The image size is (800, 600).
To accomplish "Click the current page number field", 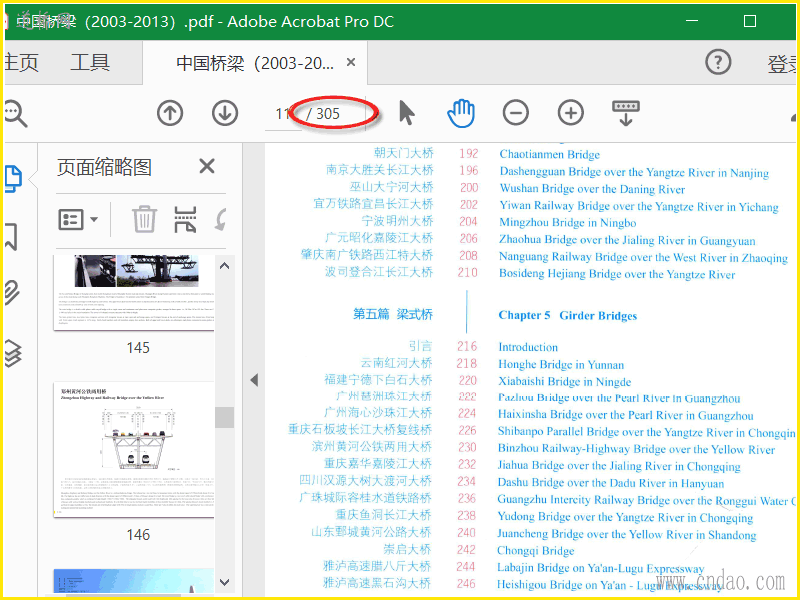I will [x=282, y=113].
